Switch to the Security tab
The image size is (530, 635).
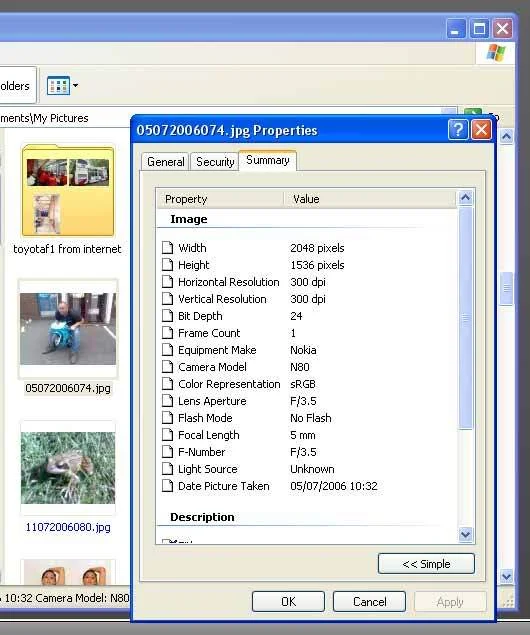[x=215, y=162]
